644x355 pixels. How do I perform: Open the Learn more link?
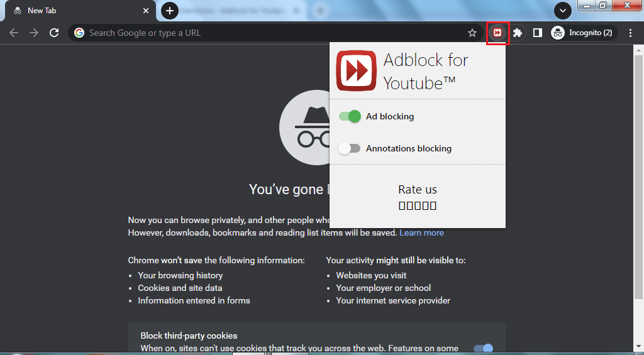pos(421,232)
